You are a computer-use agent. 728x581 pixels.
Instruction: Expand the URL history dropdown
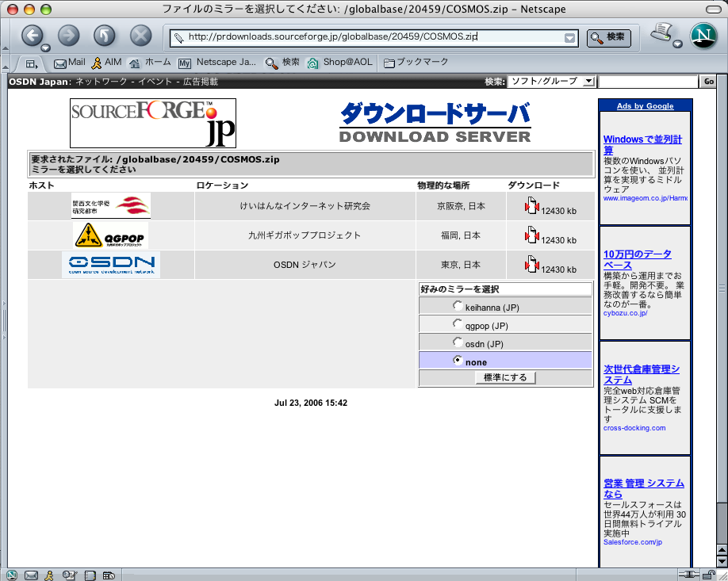pos(569,38)
